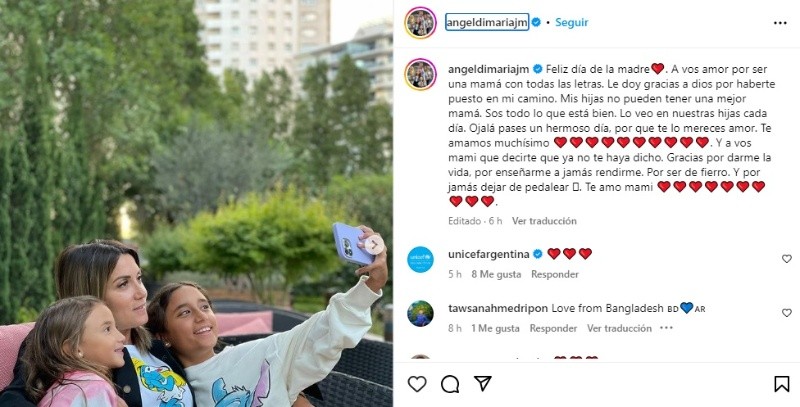The width and height of the screenshot is (800, 407).
Task: Follow the account with Seguir
Action: point(571,22)
